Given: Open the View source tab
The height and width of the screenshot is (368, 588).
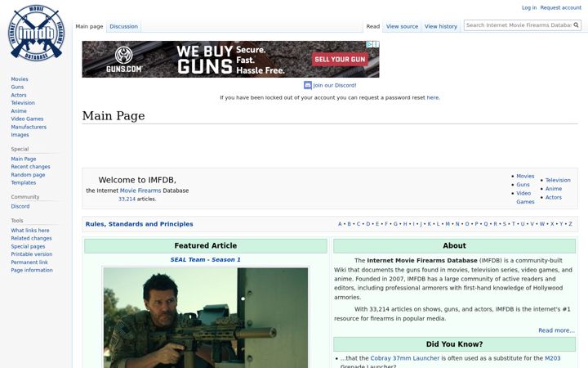Looking at the screenshot, I should coord(402,26).
